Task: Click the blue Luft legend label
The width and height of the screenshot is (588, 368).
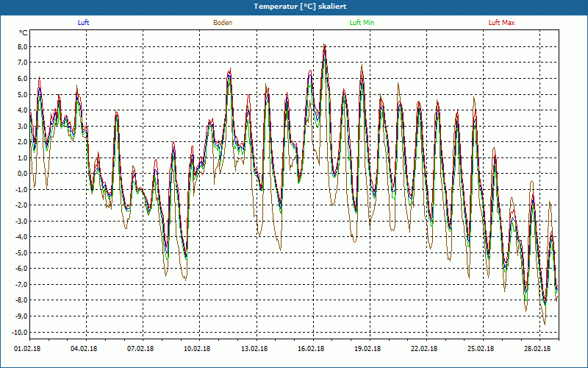Action: 83,23
